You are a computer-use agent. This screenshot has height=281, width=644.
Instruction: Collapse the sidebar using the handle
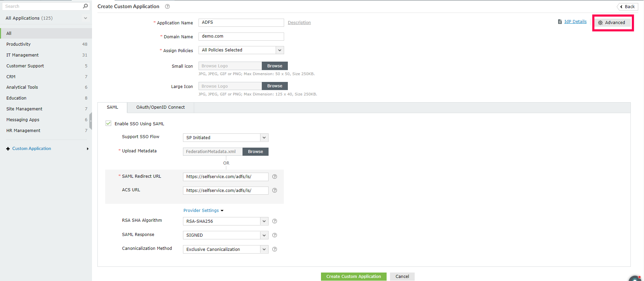(91, 121)
